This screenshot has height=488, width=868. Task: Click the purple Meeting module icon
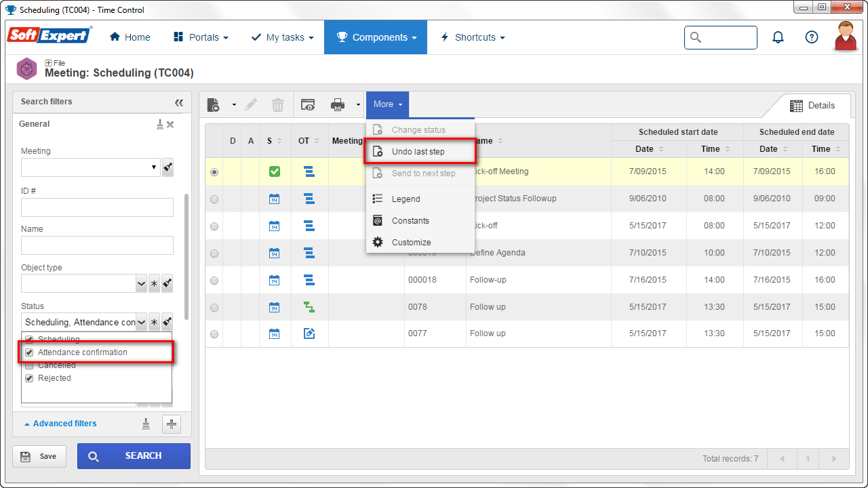26,68
